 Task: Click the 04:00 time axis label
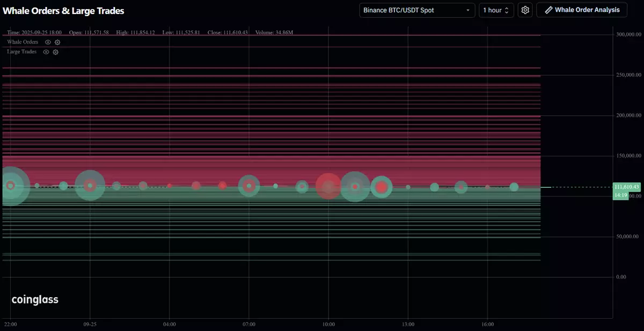pos(170,325)
